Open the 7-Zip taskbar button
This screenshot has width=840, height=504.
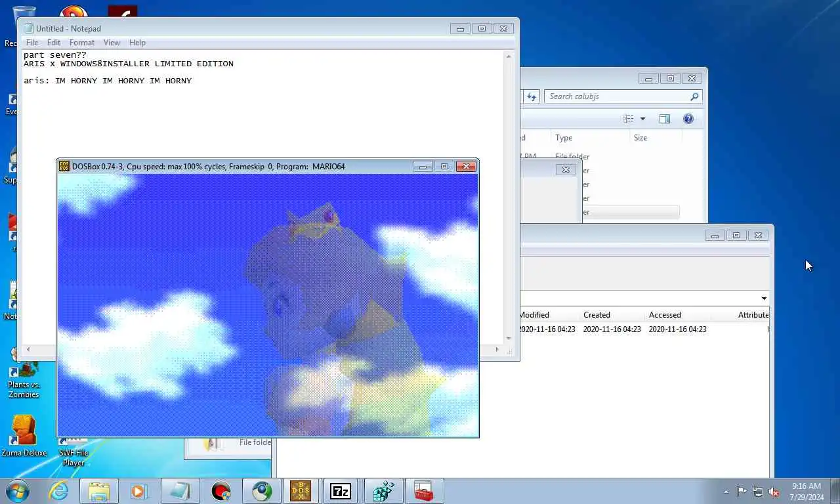(x=341, y=491)
